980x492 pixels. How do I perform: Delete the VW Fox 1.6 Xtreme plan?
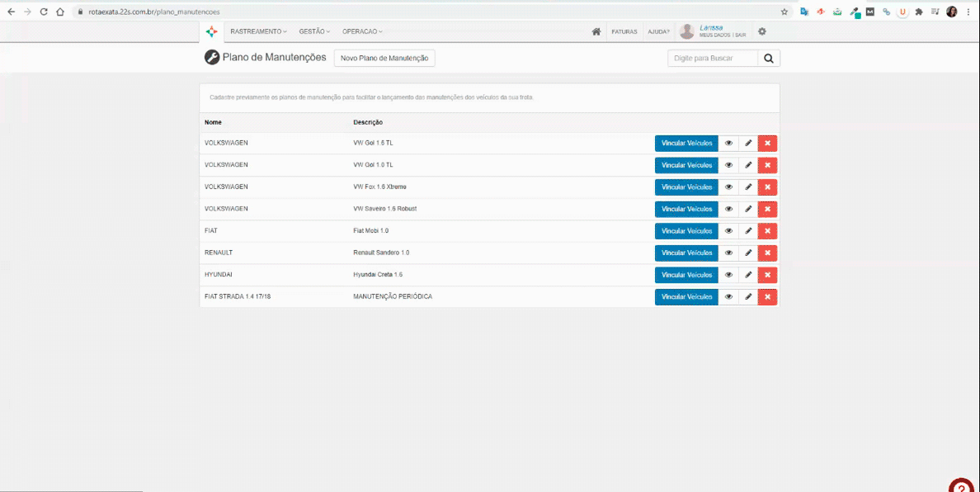click(x=767, y=187)
